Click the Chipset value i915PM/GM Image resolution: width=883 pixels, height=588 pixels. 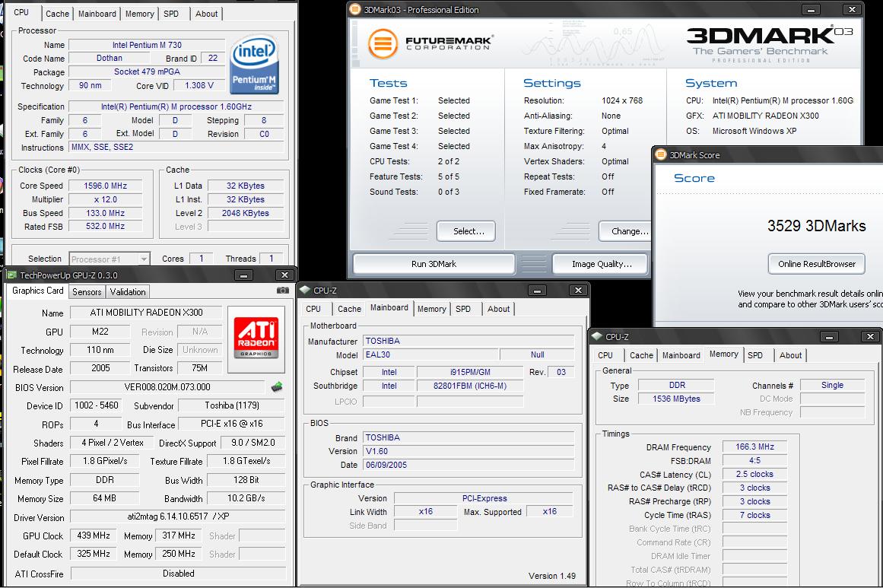(x=470, y=372)
